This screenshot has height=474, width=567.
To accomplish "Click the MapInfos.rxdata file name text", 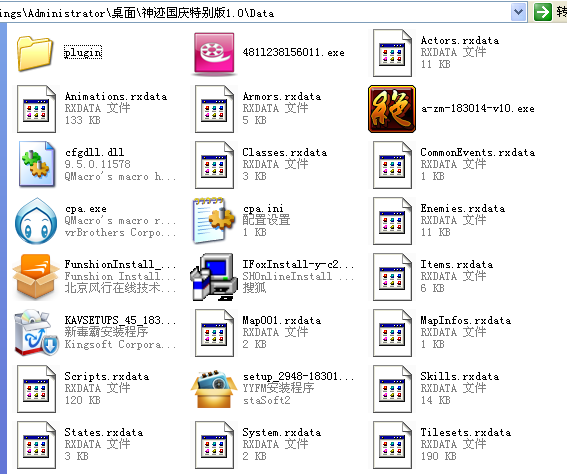I will click(x=466, y=321).
